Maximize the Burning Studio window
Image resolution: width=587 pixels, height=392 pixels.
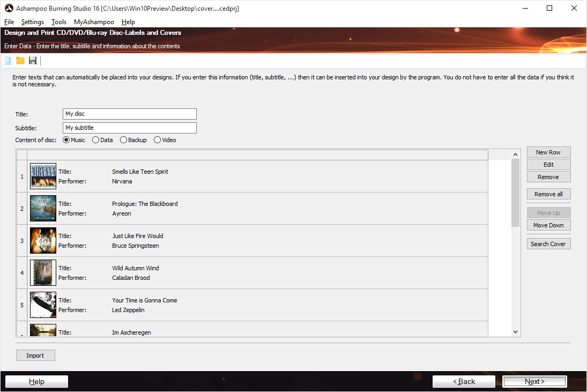[x=549, y=8]
